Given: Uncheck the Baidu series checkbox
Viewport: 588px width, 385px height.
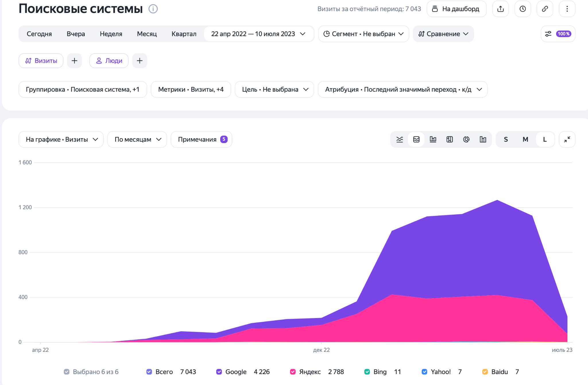Looking at the screenshot, I should point(485,372).
